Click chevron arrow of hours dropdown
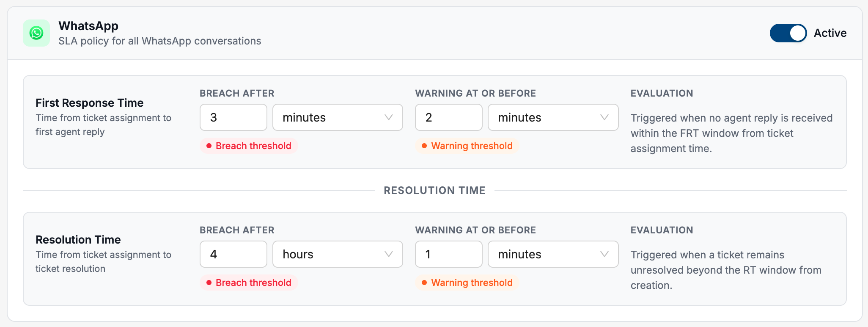Screen dimensions: 868x327 click(389, 254)
